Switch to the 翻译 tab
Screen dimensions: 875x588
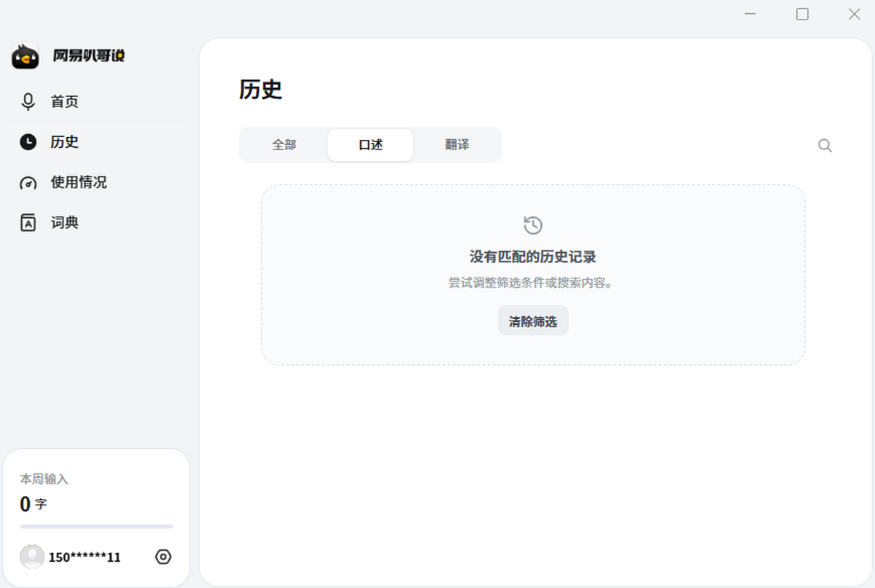coord(457,145)
